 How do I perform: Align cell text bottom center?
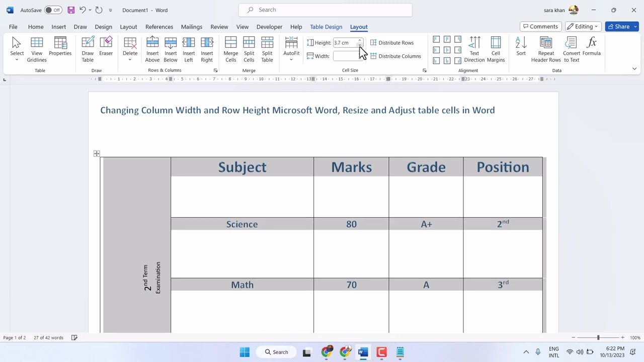tap(447, 61)
